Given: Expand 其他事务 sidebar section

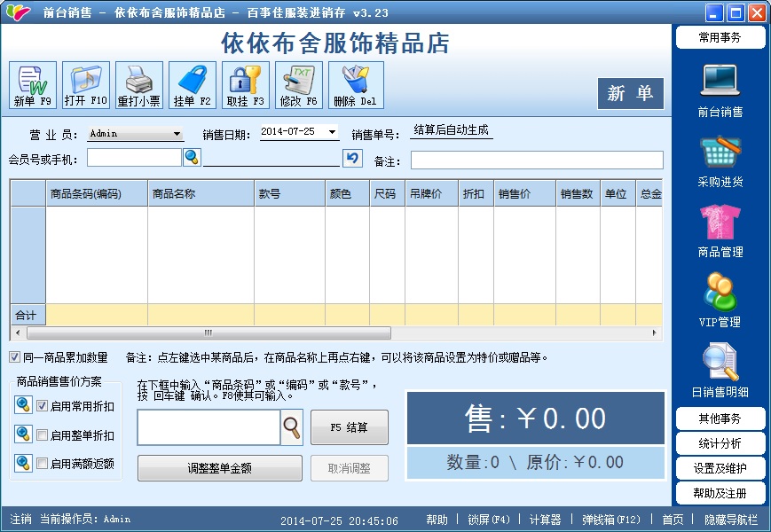Looking at the screenshot, I should pyautogui.click(x=720, y=419).
